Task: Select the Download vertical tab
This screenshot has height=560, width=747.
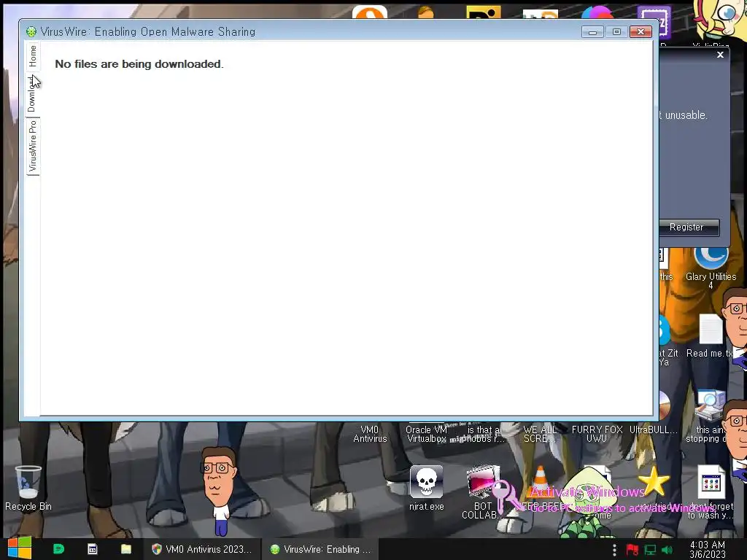Action: pyautogui.click(x=32, y=94)
